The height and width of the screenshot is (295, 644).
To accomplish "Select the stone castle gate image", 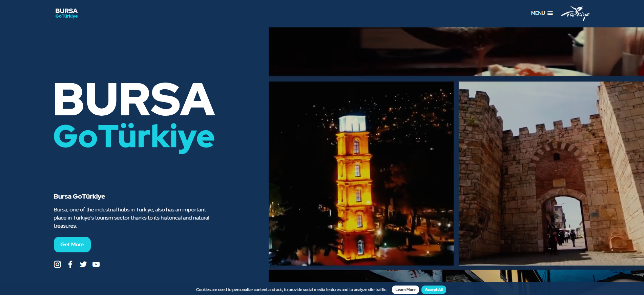I will coord(551,173).
